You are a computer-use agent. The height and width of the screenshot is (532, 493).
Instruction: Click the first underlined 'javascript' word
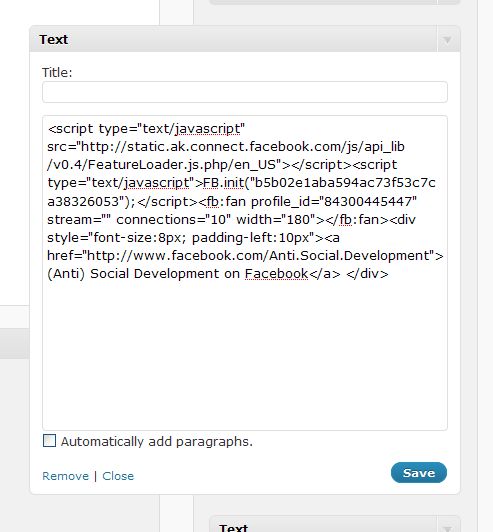coord(208,129)
